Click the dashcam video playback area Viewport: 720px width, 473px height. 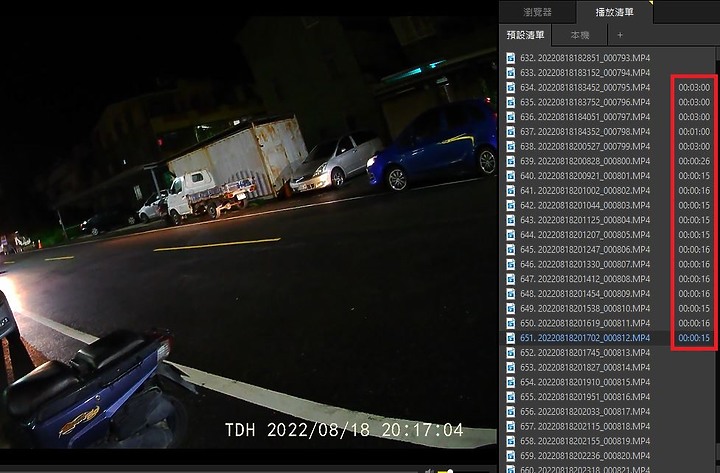click(x=248, y=232)
